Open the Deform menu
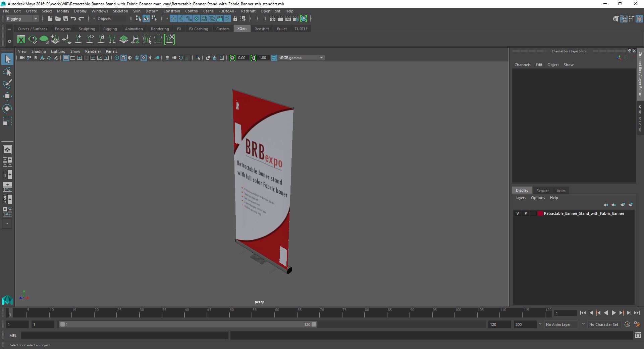644x349 pixels. point(152,11)
